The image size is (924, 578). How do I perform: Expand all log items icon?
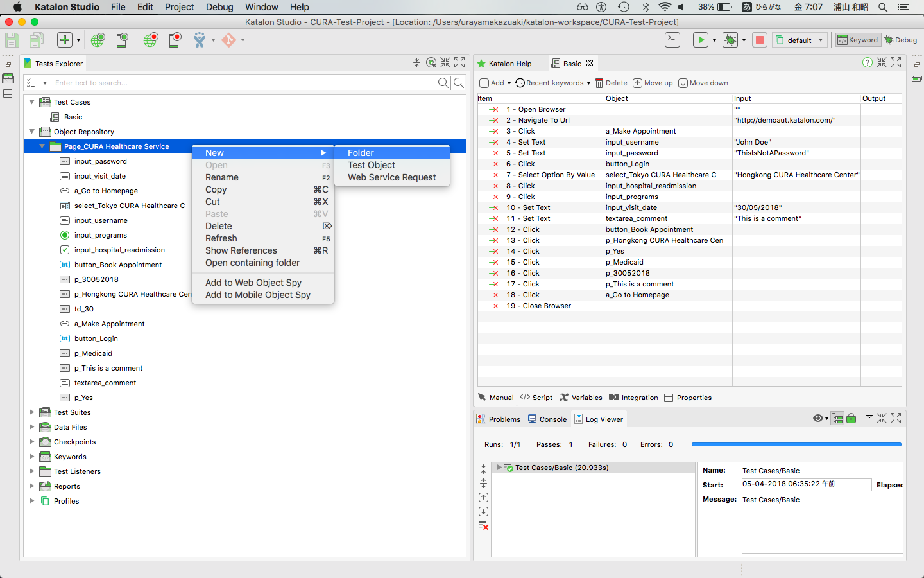484,483
